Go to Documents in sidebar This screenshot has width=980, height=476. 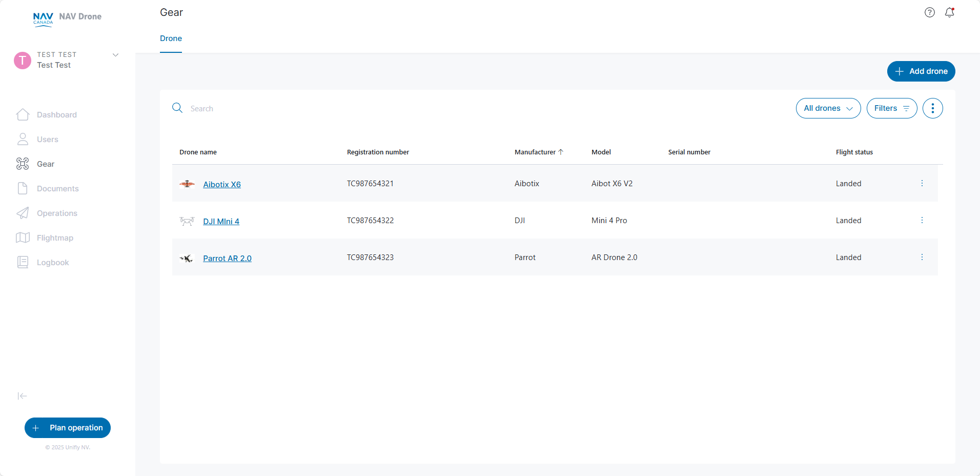point(58,189)
